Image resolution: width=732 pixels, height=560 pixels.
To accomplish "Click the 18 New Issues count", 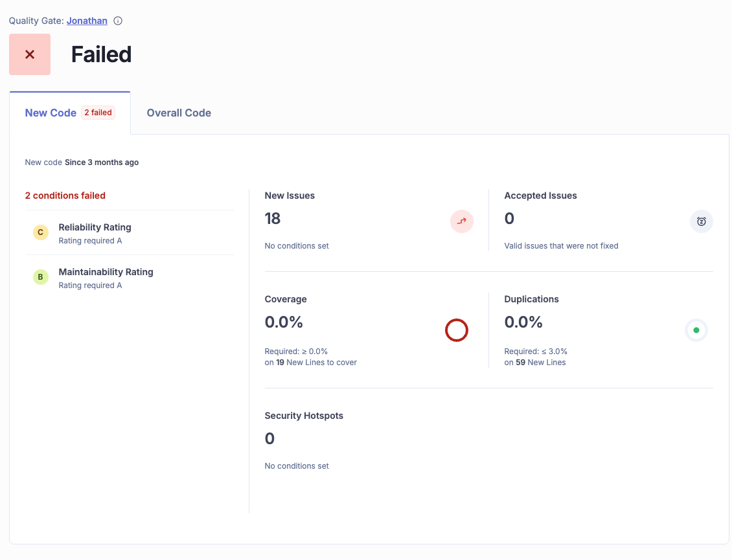I will click(x=273, y=219).
